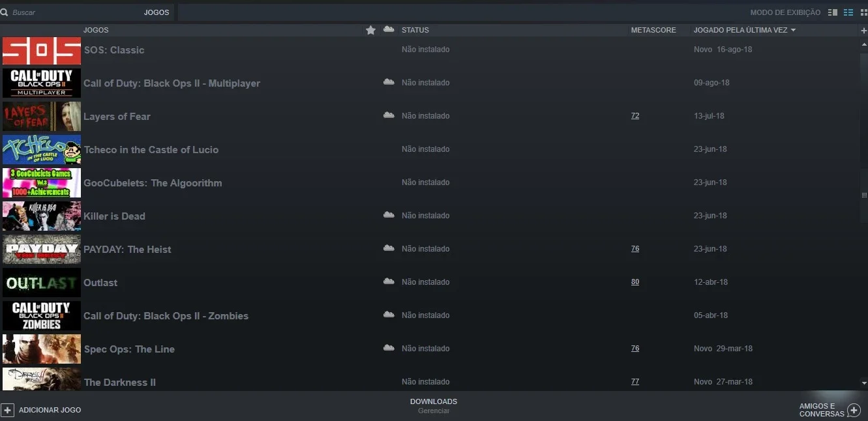Select SOS: Classic game title

tap(114, 50)
